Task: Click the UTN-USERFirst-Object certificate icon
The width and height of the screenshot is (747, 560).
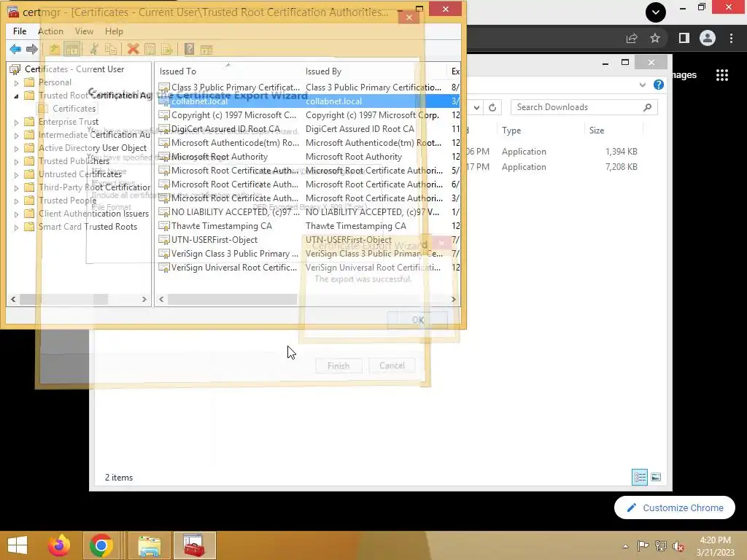Action: [164, 240]
